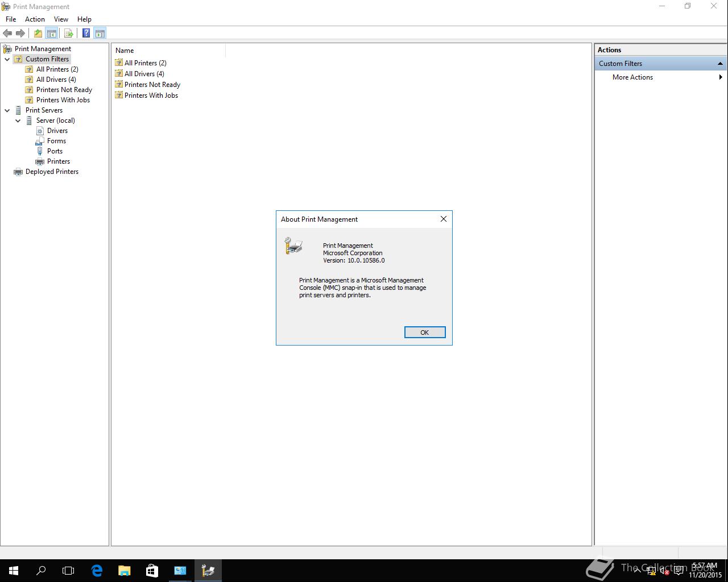Toggle the console tree pane visibility
The width and height of the screenshot is (728, 582).
pos(52,32)
